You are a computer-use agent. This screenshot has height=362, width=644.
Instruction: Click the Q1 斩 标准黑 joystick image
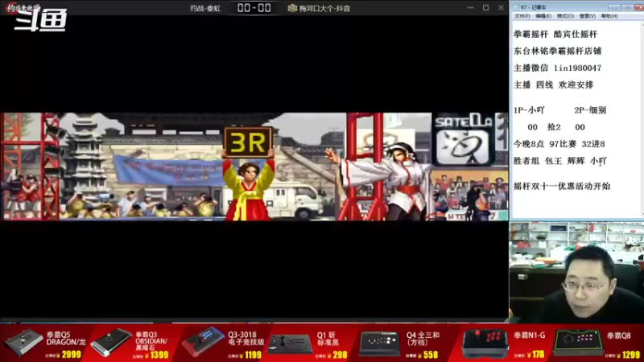click(x=290, y=344)
